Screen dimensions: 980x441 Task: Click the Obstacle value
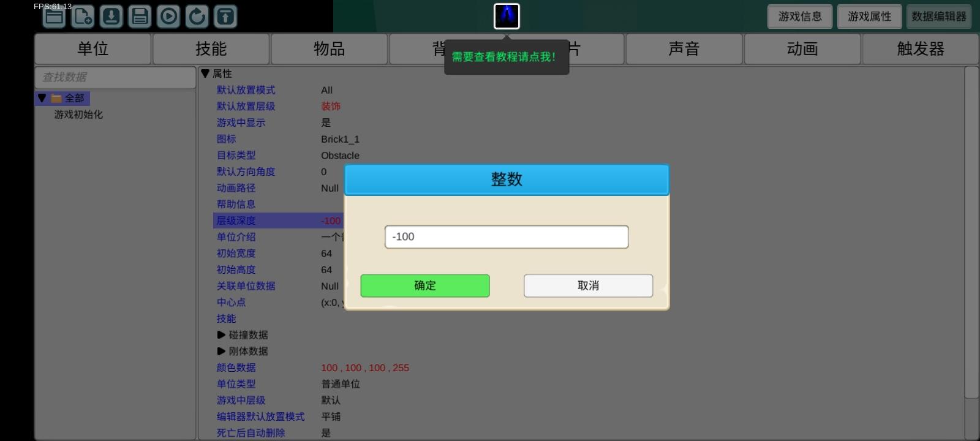(x=340, y=156)
